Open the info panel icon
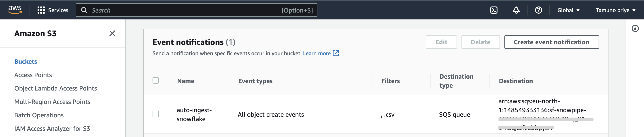Viewport: 644px width, 137px height. tap(635, 29)
